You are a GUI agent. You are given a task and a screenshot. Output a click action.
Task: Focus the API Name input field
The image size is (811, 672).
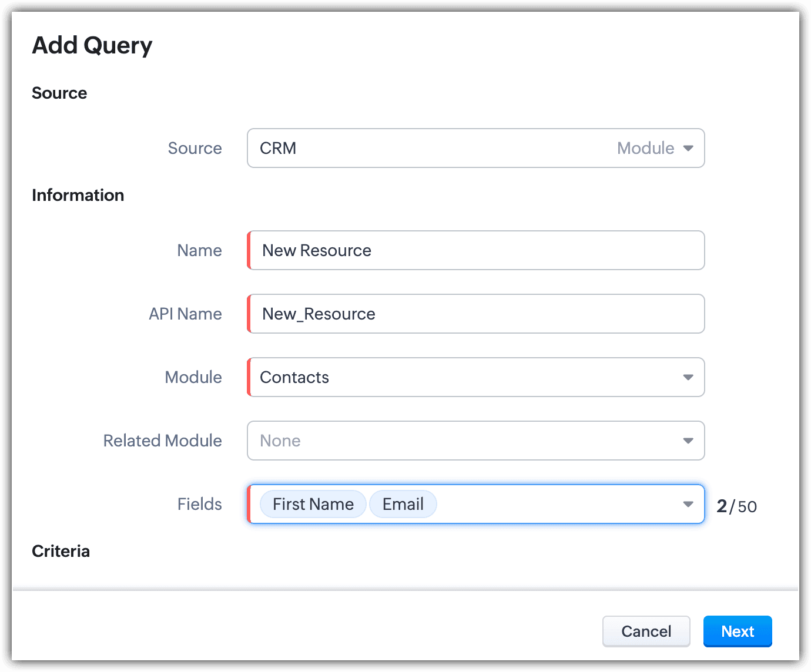[x=476, y=314]
